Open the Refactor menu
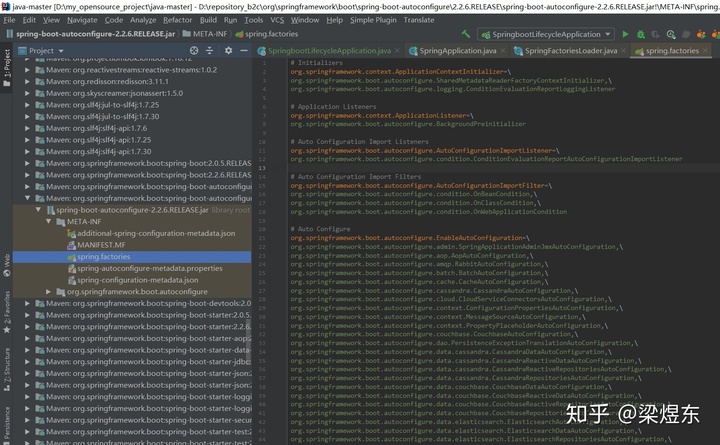Image resolution: width=720 pixels, height=445 pixels. tap(178, 20)
